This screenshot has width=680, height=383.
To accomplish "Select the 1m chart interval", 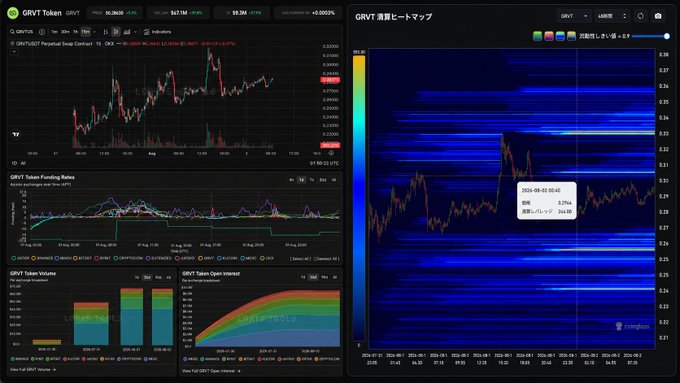I will pos(54,32).
